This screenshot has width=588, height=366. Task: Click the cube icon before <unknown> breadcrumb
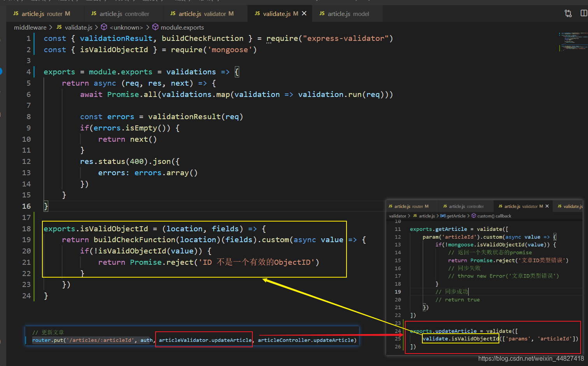[104, 27]
